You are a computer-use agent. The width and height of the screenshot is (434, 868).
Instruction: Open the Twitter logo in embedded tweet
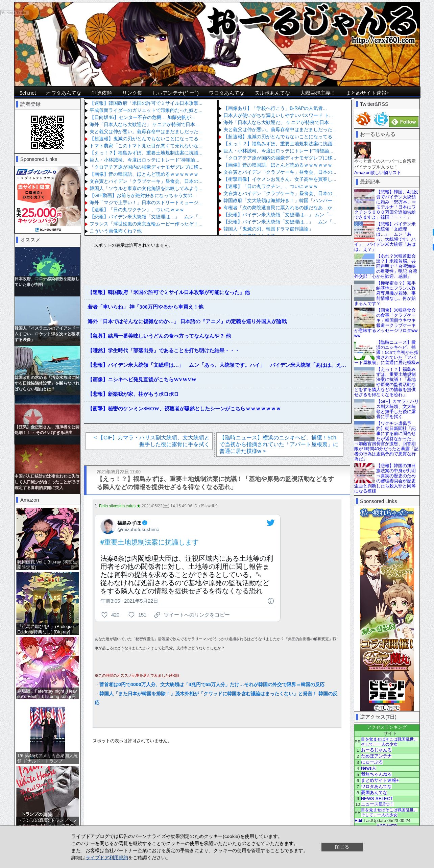[x=270, y=523]
